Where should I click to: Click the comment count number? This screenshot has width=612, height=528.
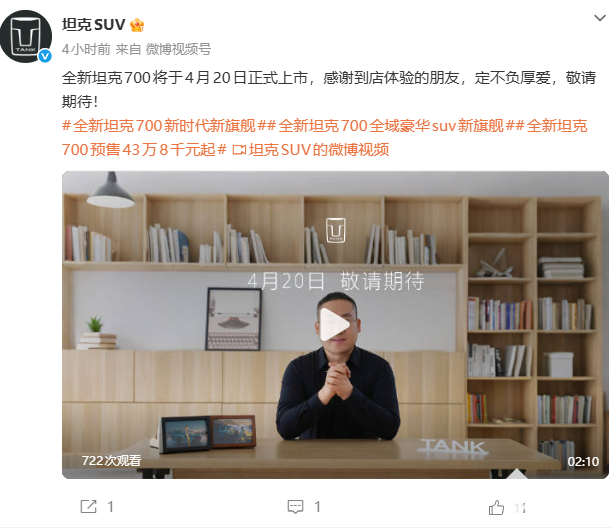pyautogui.click(x=317, y=507)
